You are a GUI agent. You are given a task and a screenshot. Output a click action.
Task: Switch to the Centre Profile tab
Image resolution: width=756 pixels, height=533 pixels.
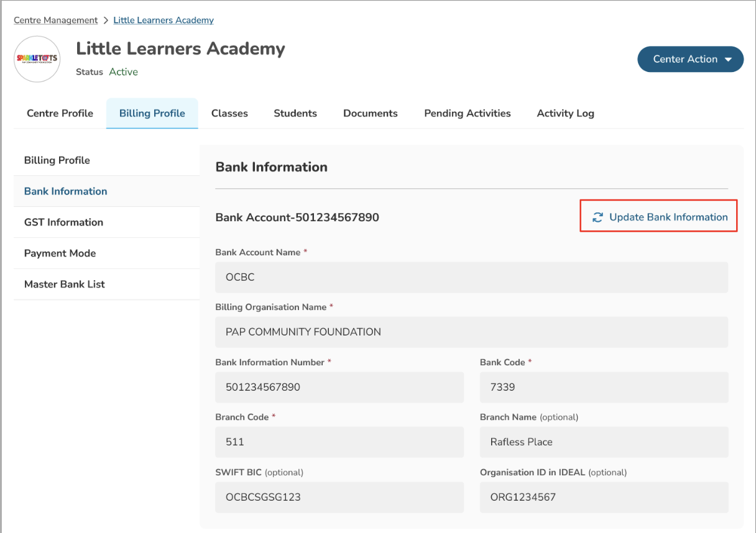[60, 113]
